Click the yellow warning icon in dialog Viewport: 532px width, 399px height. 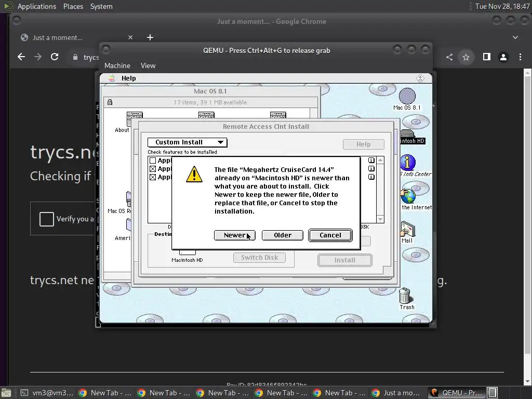(x=194, y=175)
